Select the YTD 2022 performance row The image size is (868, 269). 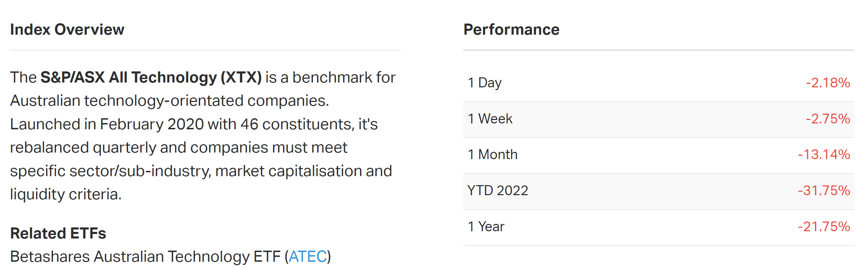[659, 191]
